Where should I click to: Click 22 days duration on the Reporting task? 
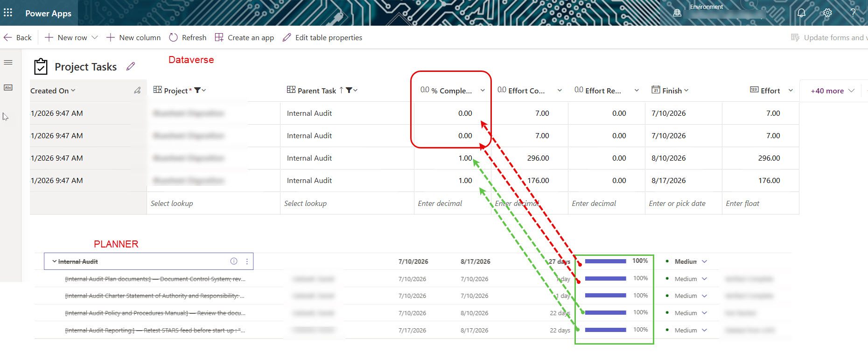click(560, 330)
